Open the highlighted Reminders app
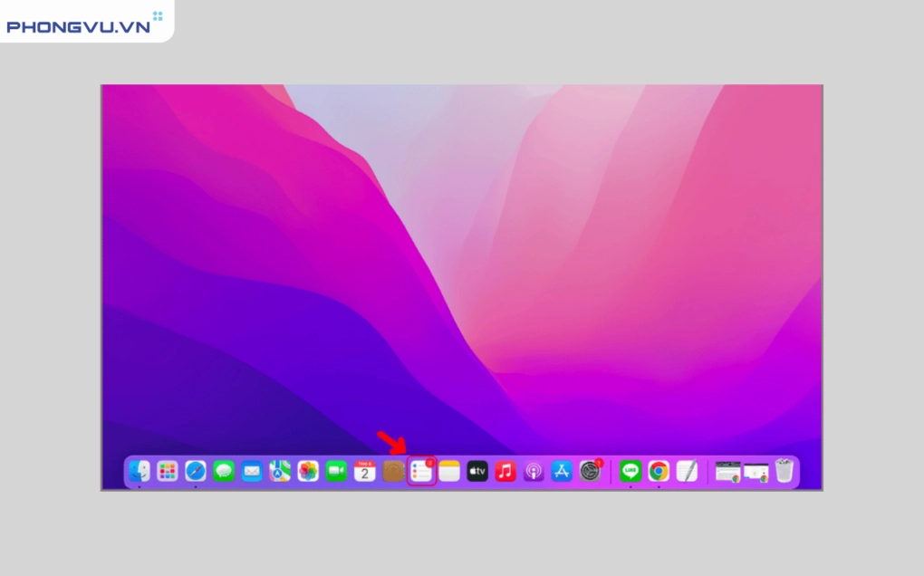 pyautogui.click(x=421, y=471)
